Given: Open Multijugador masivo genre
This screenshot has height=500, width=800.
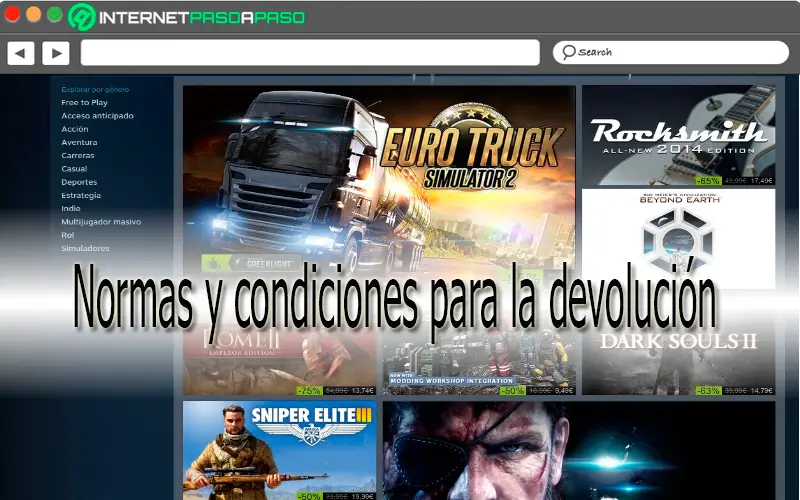Looking at the screenshot, I should pyautogui.click(x=101, y=222).
